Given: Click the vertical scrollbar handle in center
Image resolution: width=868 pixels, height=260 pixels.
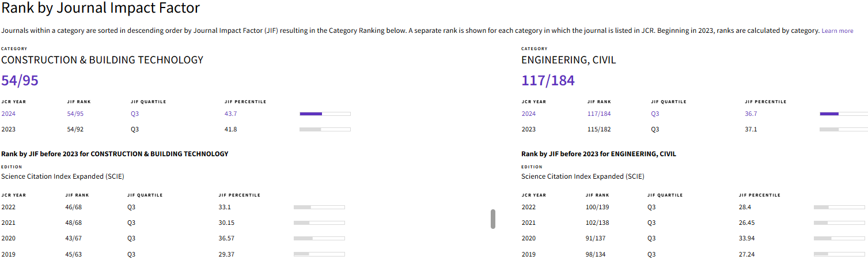Looking at the screenshot, I should pyautogui.click(x=493, y=219).
